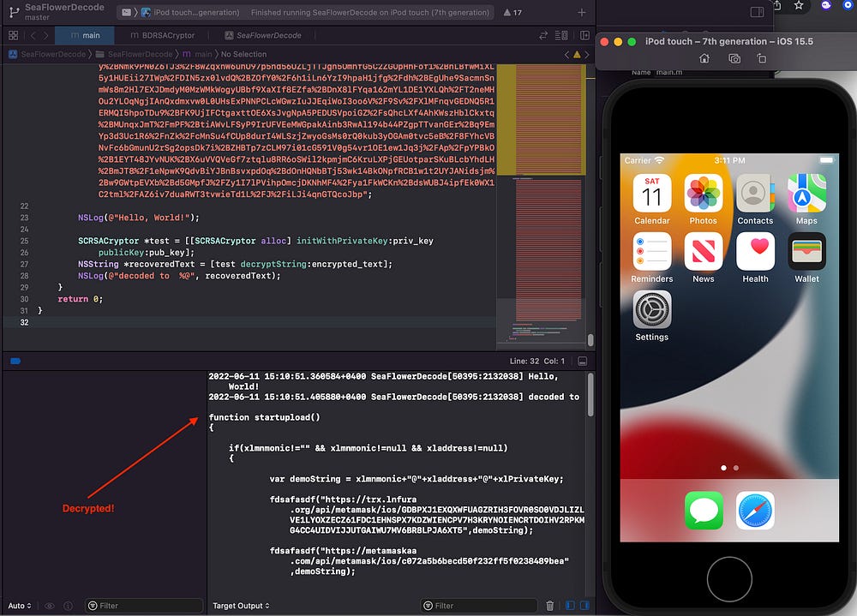Jump to previous issue arrow
This screenshot has width=857, height=616.
[566, 54]
